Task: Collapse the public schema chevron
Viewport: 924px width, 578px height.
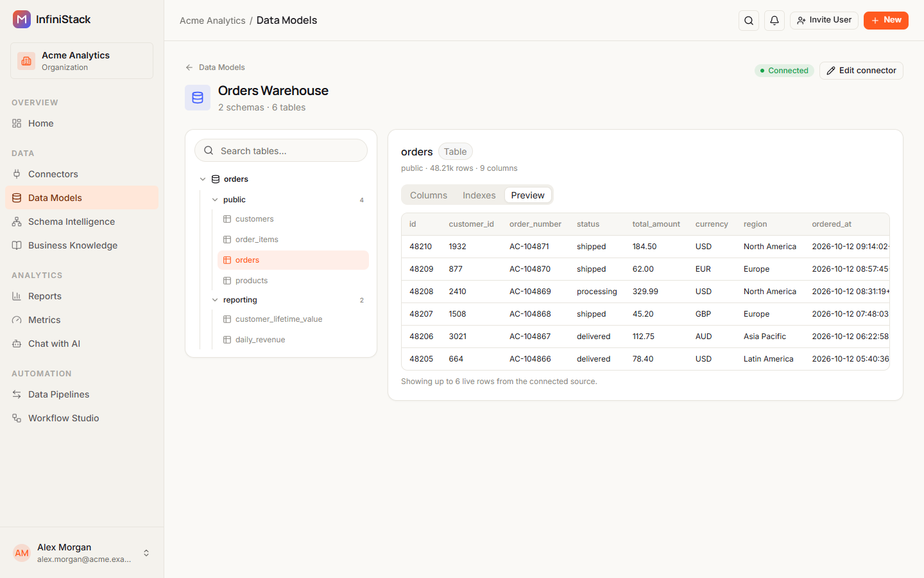Action: point(215,200)
